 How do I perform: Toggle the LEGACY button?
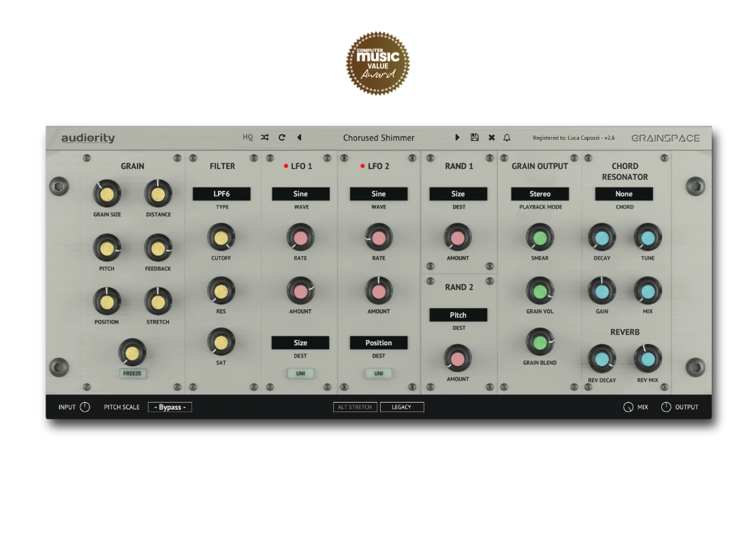pos(402,407)
